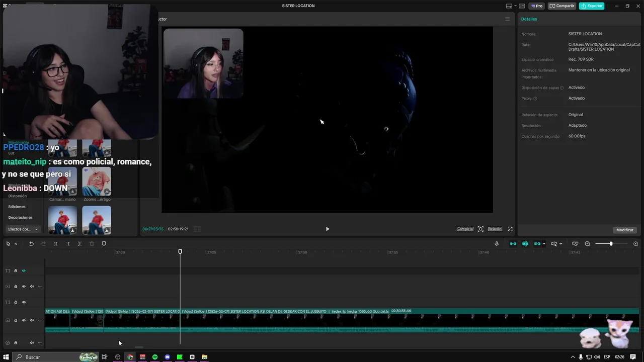Click the Modificar button in Detalles panel

[625, 230]
